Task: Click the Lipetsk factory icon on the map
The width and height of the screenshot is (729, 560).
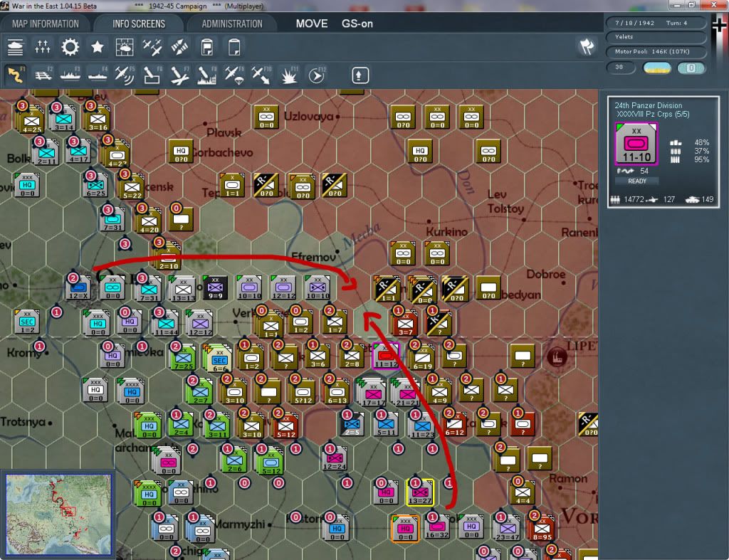Action: pos(557,357)
